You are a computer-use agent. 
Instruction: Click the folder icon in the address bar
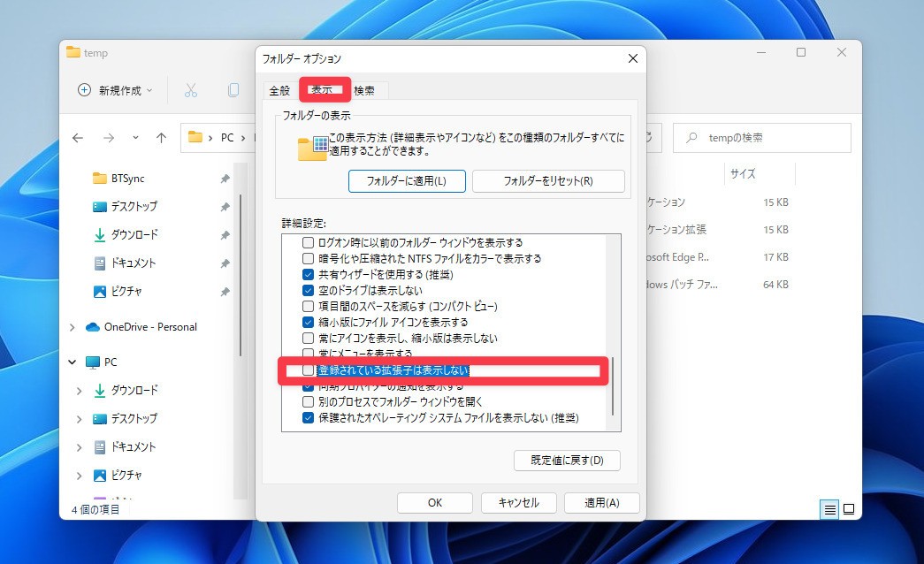(x=195, y=137)
